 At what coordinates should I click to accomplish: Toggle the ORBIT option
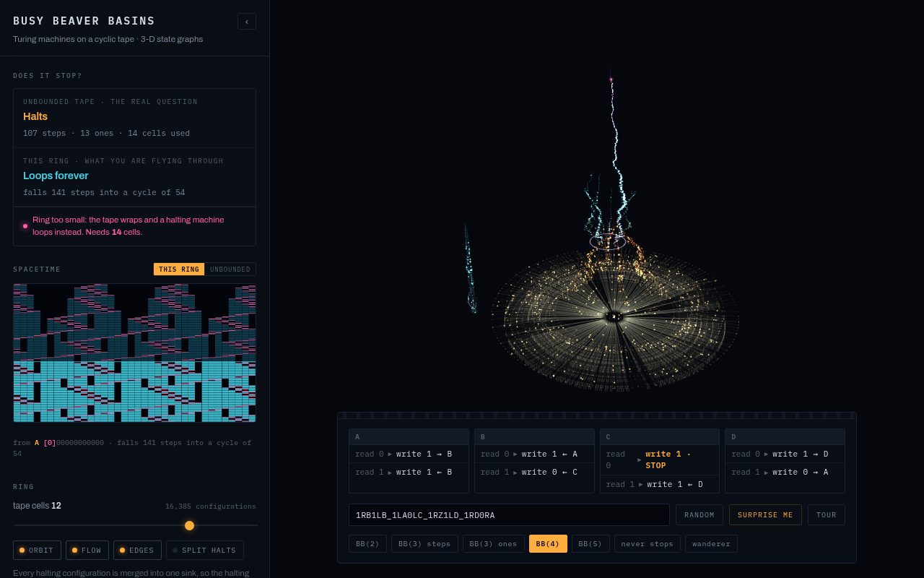point(37,551)
